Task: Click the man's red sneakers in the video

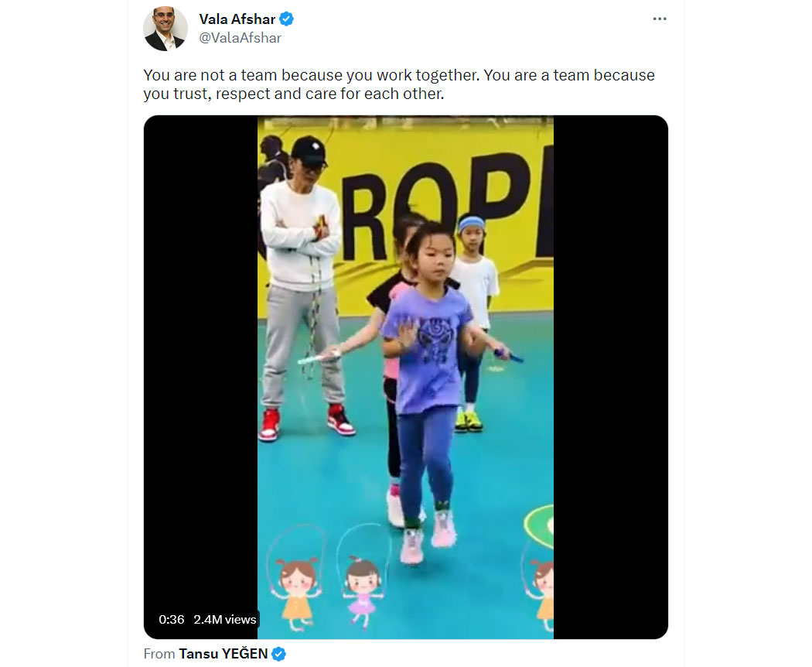Action: pos(306,422)
